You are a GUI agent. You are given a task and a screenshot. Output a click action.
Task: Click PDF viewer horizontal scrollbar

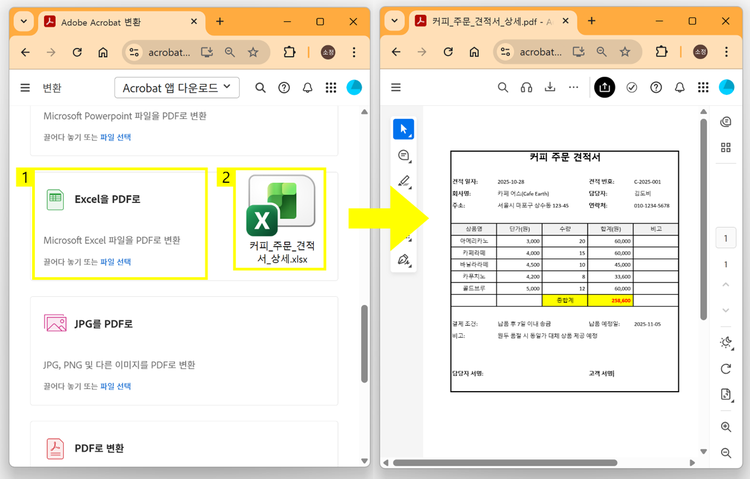click(x=505, y=463)
